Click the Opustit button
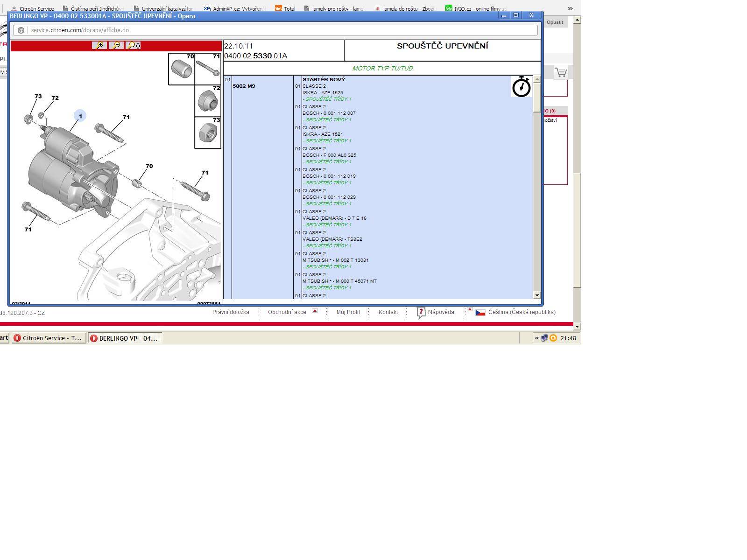Viewport: 747px width, 560px height. click(x=555, y=22)
